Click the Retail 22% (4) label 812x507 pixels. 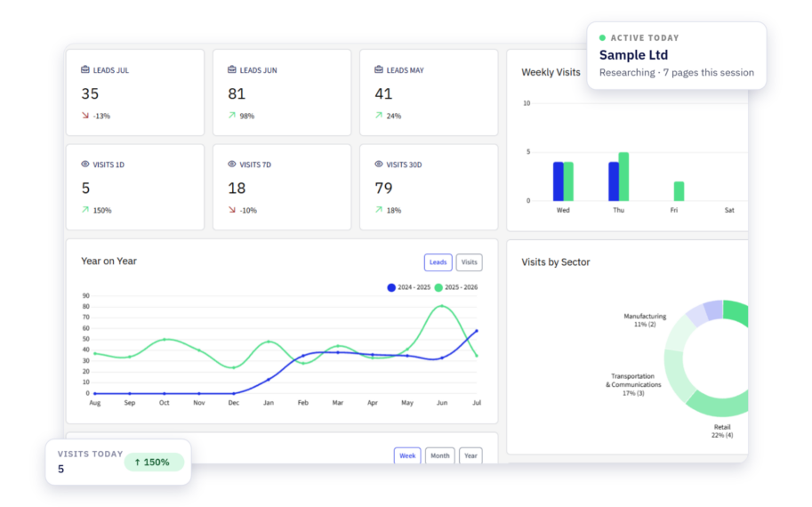722,431
